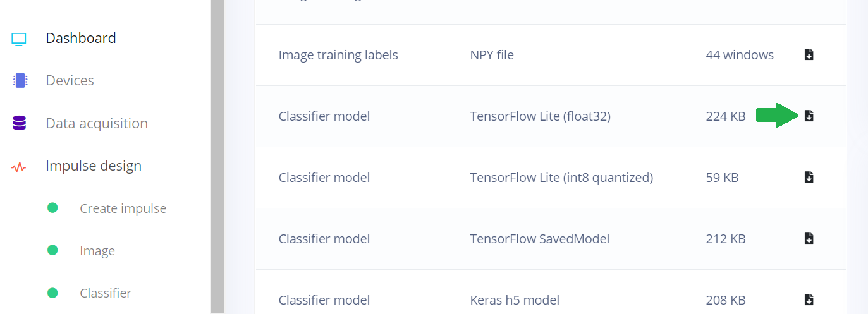Select the TensorFlow Lite (float32) row text

[x=540, y=116]
